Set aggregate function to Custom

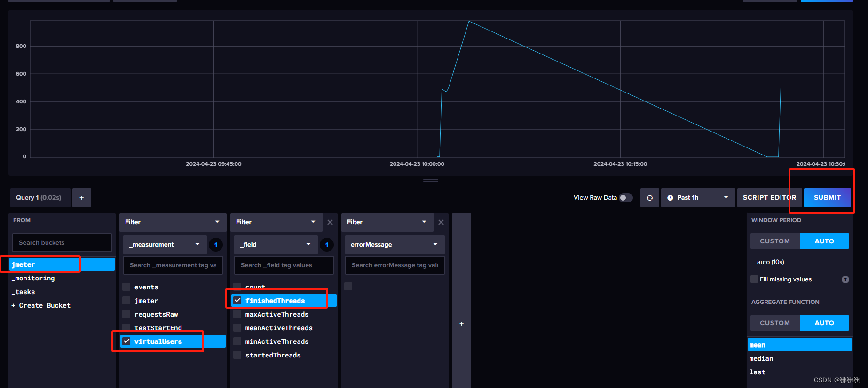pos(775,323)
